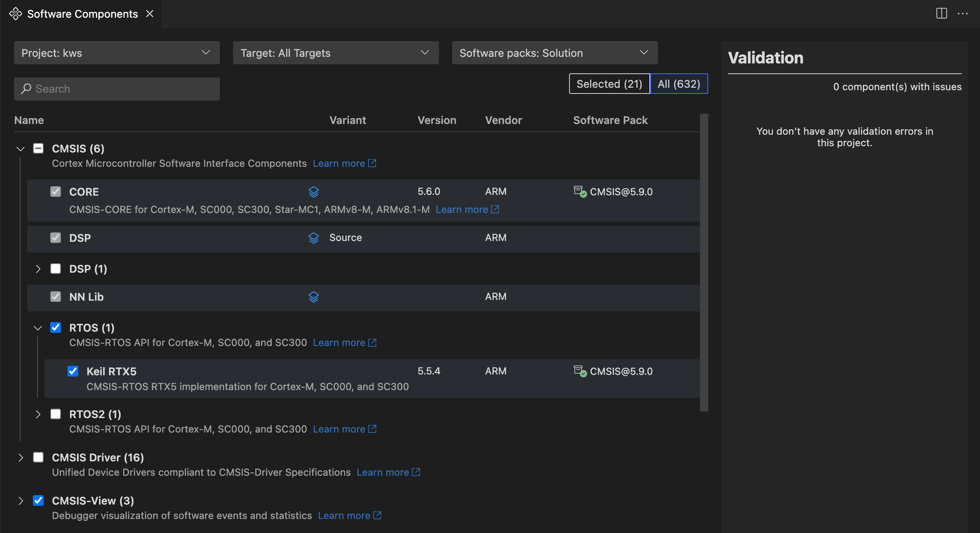
Task: Click external link icon after CORE Learn more
Action: click(495, 209)
